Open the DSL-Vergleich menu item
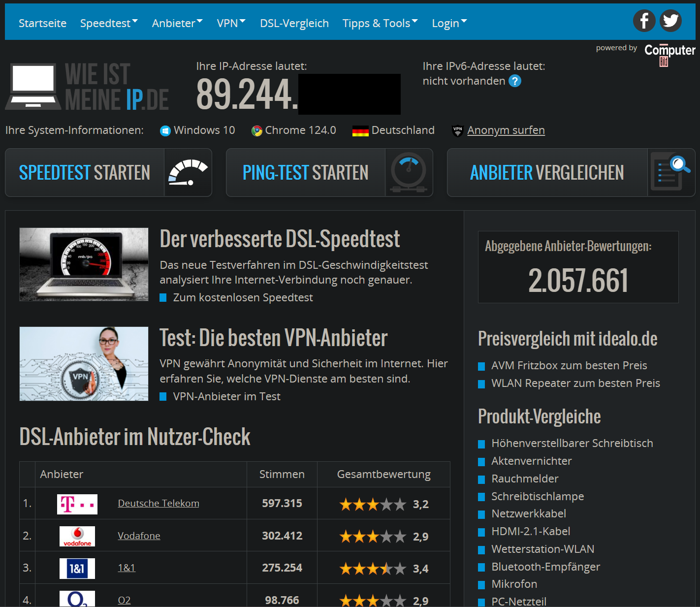 (294, 23)
